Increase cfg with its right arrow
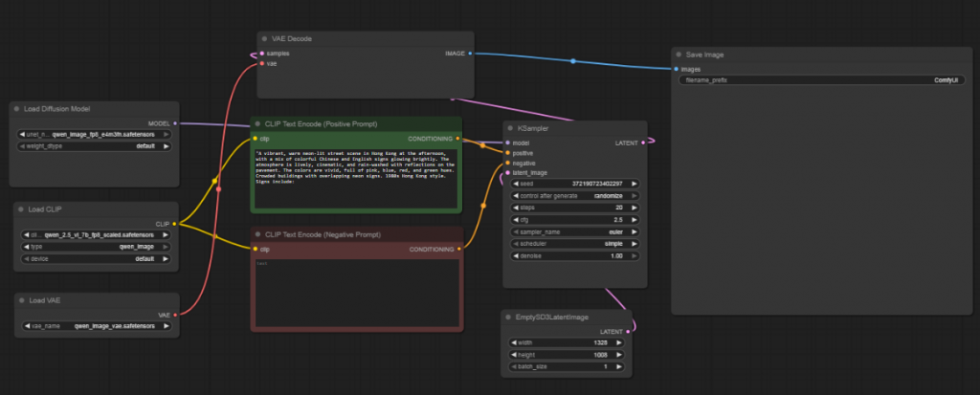 coord(634,220)
